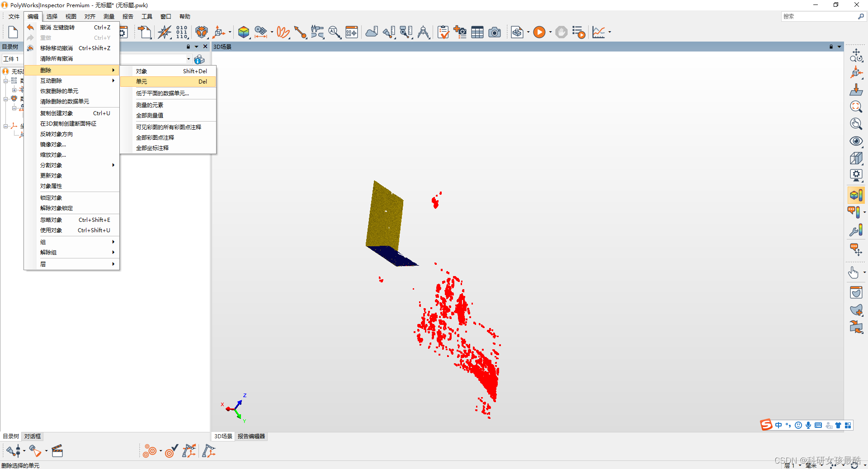
Task: Expand the 互动删除 submenu
Action: (72, 81)
